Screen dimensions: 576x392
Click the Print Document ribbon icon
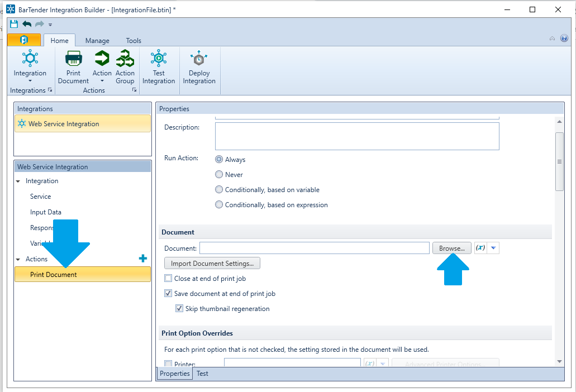coord(74,58)
